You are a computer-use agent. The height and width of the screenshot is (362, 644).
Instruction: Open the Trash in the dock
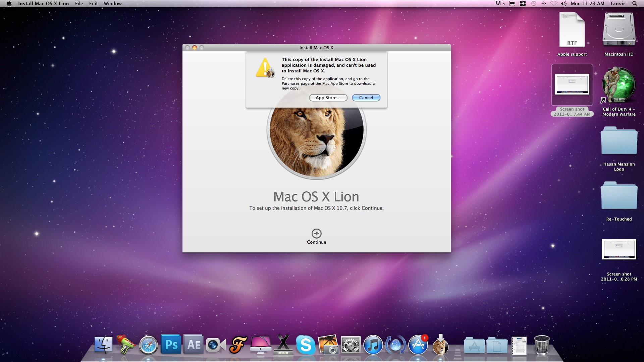pyautogui.click(x=542, y=345)
